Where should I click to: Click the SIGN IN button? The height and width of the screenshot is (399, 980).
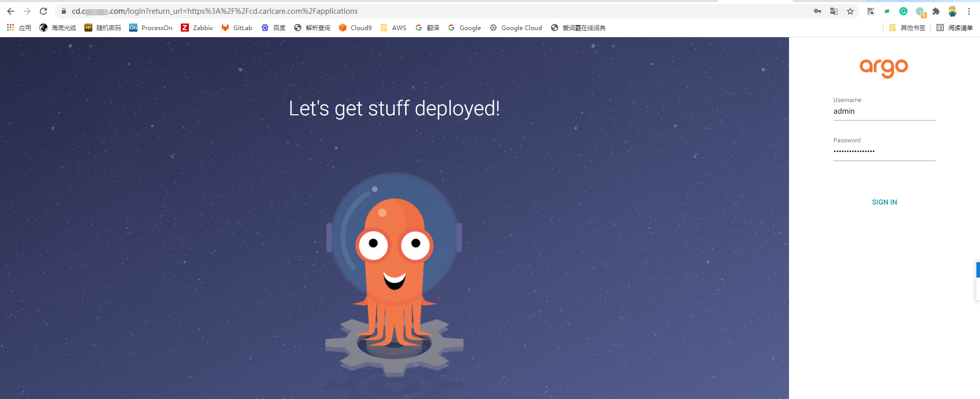pyautogui.click(x=884, y=202)
